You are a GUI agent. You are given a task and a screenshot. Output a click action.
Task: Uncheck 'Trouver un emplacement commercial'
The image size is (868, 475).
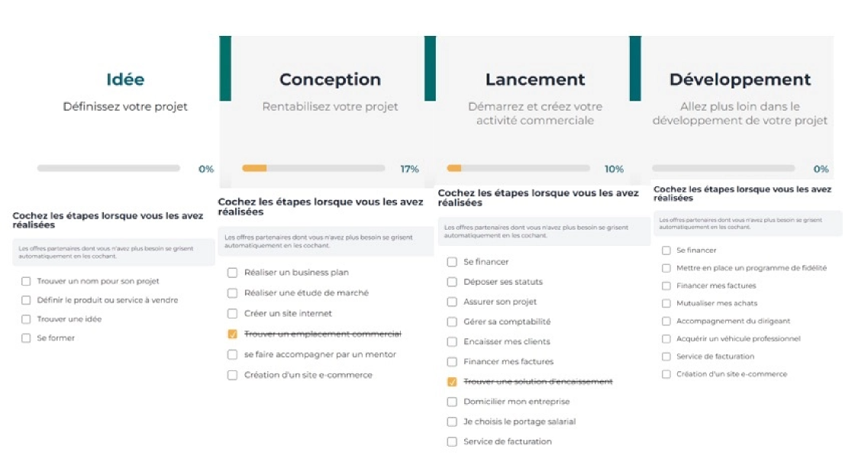pyautogui.click(x=233, y=334)
